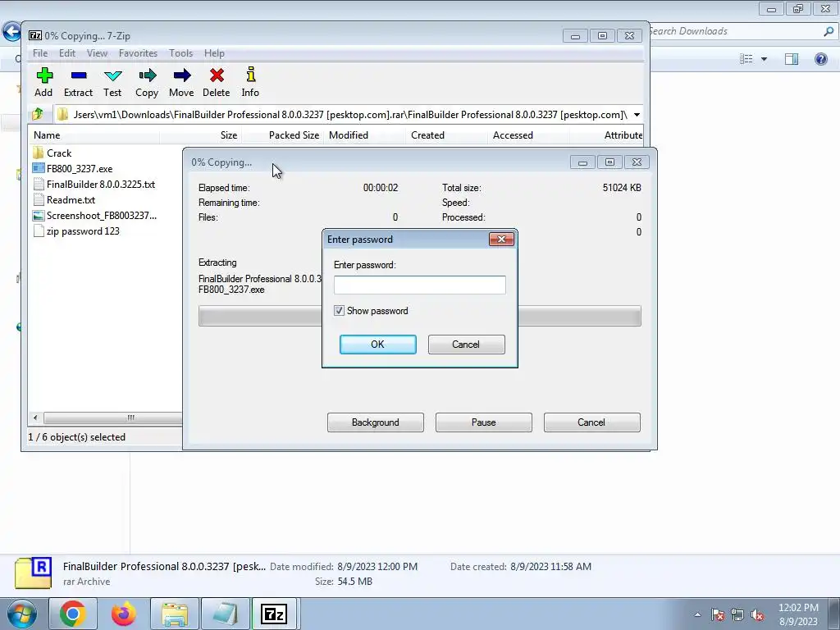The image size is (840, 630).
Task: Click the volume icon in system tray
Action: click(x=757, y=615)
